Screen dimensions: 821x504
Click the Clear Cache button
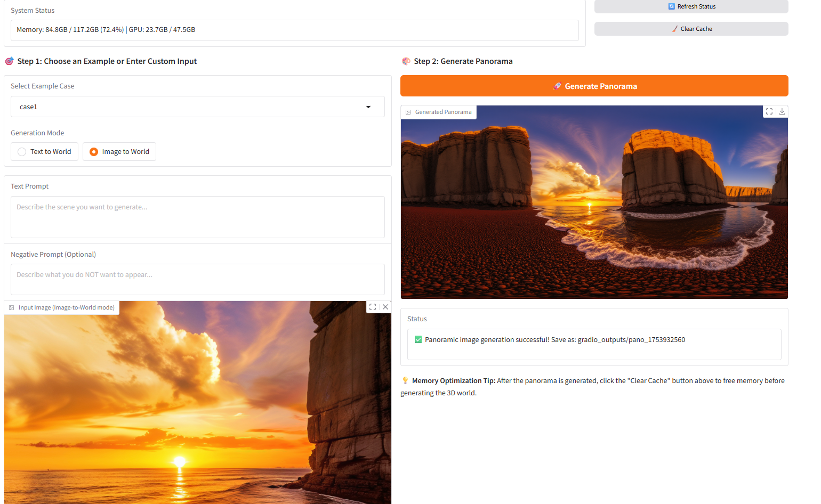[x=691, y=29]
